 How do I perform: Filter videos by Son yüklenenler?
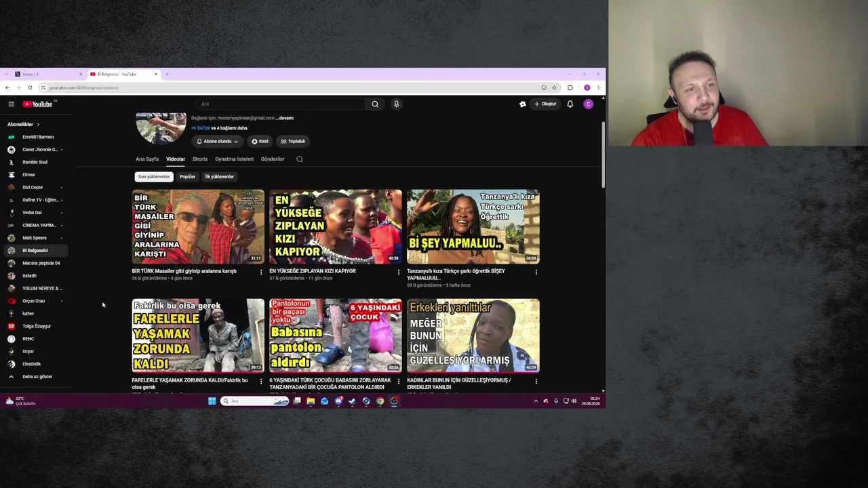154,177
